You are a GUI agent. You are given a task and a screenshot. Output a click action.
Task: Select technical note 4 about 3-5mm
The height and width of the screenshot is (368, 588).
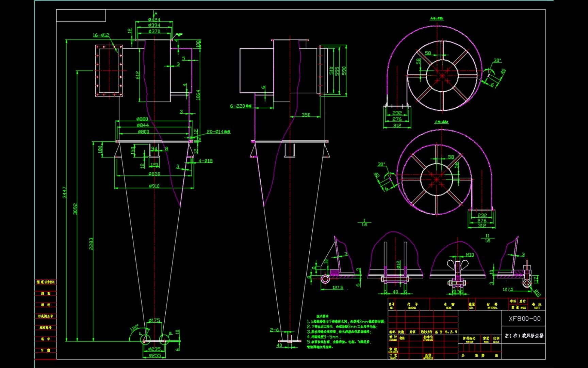tap(324, 337)
